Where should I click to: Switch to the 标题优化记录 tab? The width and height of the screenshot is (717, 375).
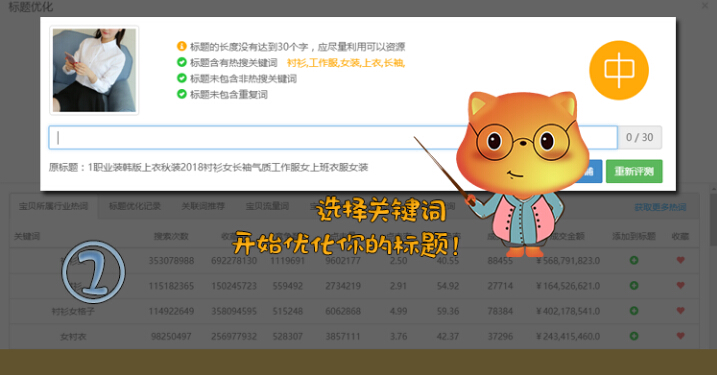135,206
